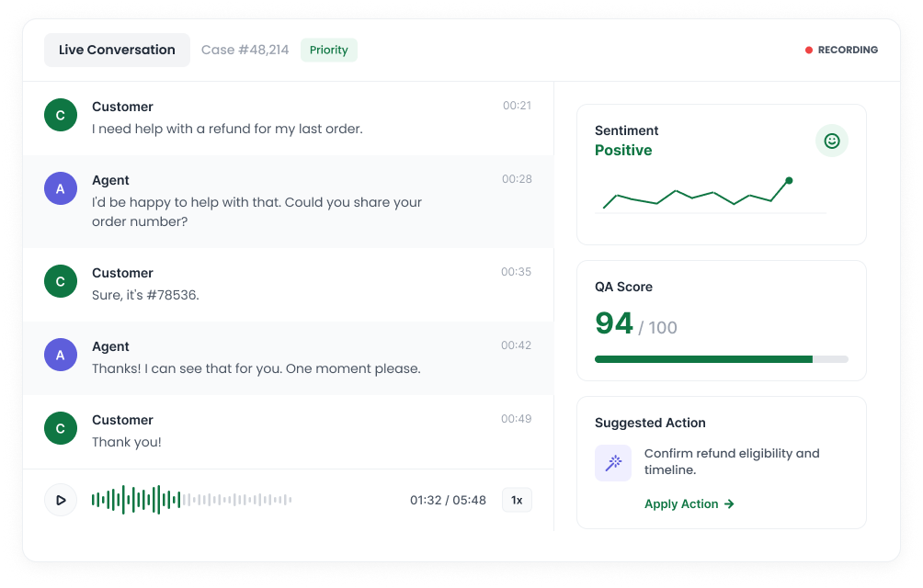Click the first Customer avatar at 00:21
This screenshot has height=588, width=923.
point(61,115)
